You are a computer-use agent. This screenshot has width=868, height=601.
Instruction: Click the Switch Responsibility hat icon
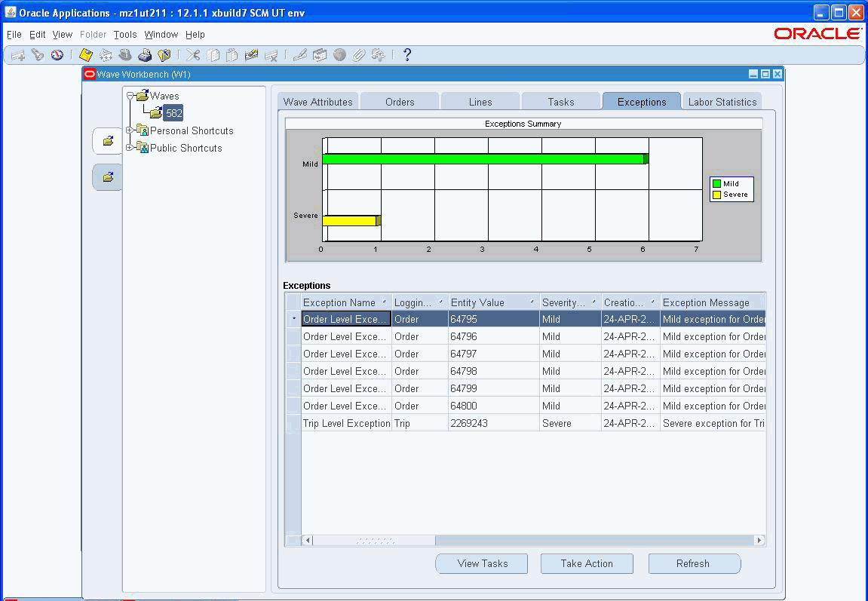(x=125, y=55)
